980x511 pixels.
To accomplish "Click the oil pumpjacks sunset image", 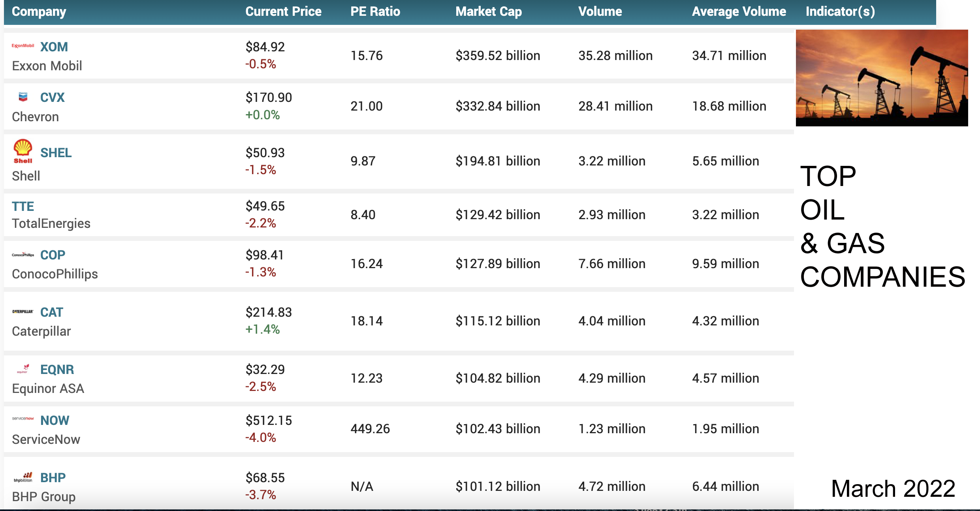I will click(882, 78).
